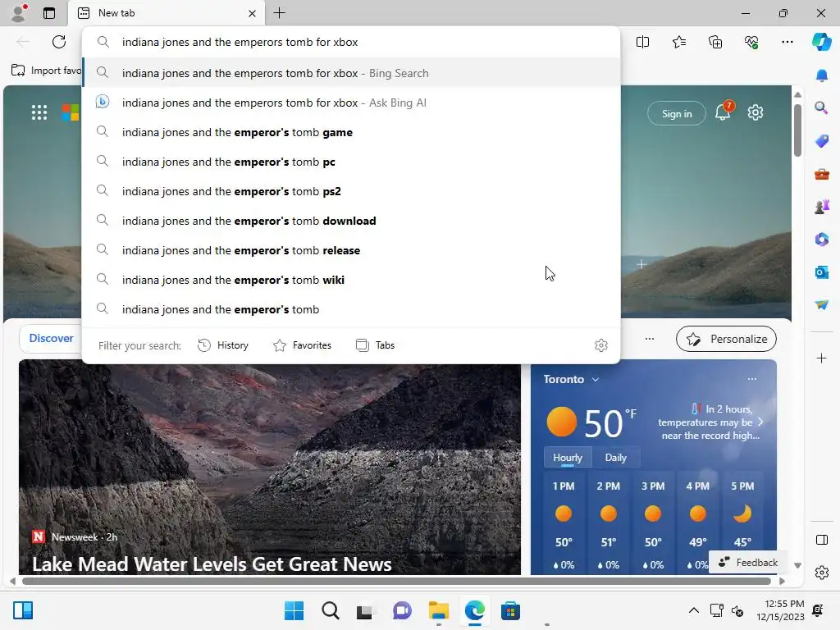Image resolution: width=840 pixels, height=630 pixels.
Task: Open the Windows Start menu
Action: coord(294,610)
